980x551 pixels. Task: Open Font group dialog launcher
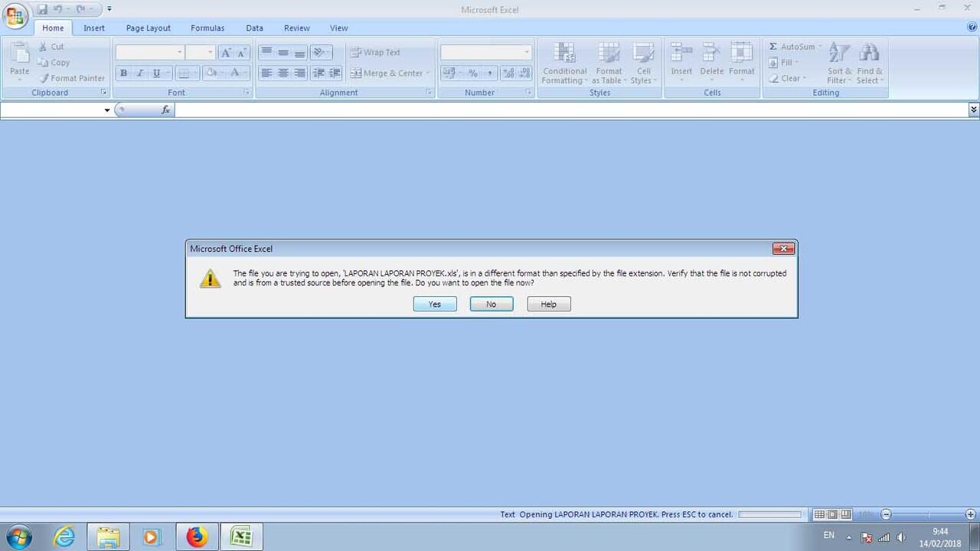click(247, 93)
